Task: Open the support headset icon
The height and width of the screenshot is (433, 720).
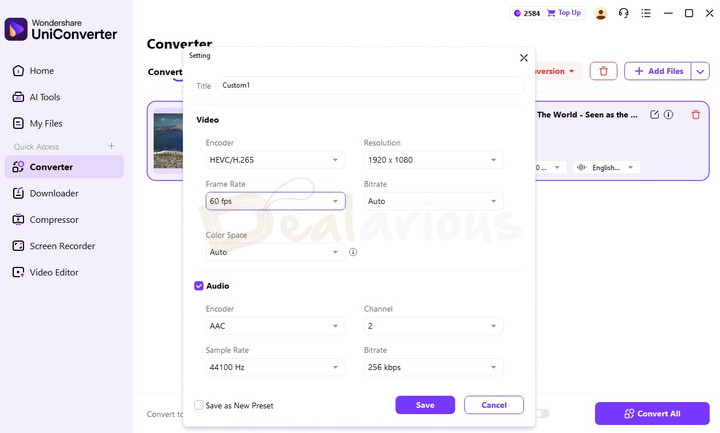Action: pyautogui.click(x=623, y=13)
